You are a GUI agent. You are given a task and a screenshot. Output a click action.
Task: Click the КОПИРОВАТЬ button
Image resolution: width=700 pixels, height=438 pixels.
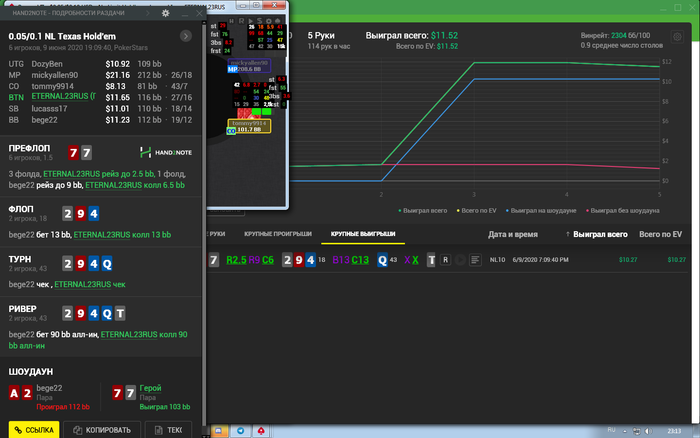click(x=102, y=430)
